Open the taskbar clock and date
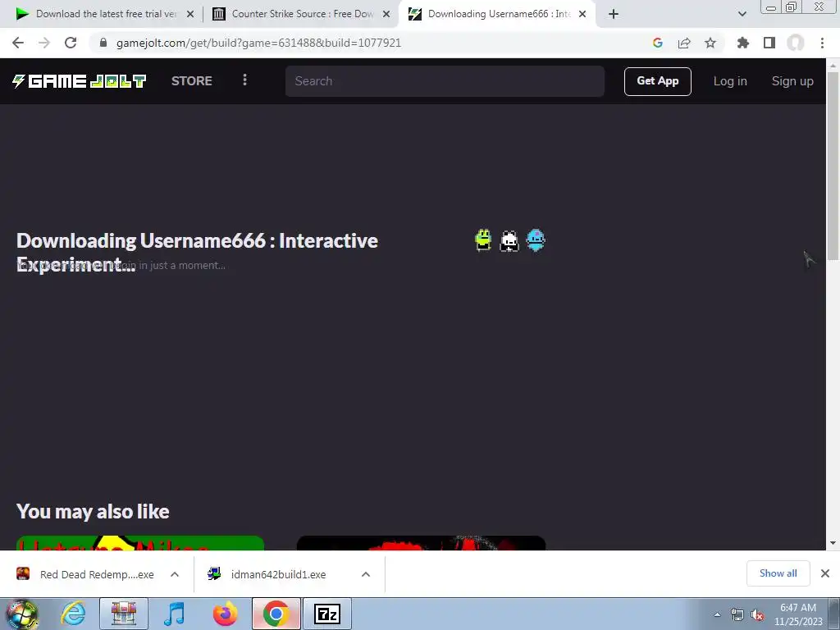The width and height of the screenshot is (840, 630). [798, 614]
